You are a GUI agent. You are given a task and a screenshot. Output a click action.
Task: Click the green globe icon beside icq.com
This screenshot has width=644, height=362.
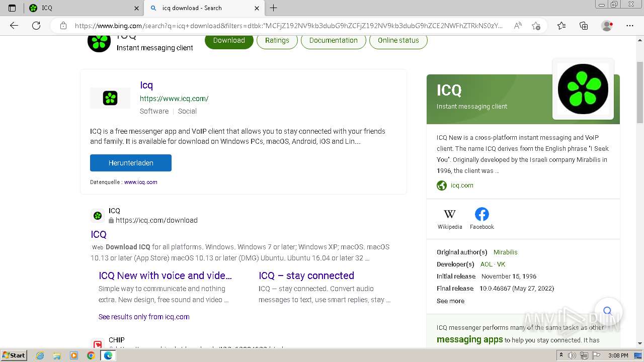442,186
